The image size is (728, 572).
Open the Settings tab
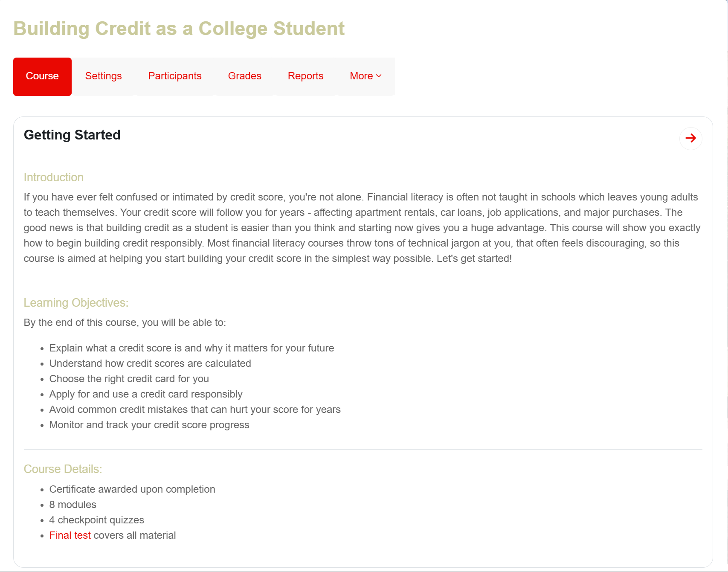pos(103,76)
